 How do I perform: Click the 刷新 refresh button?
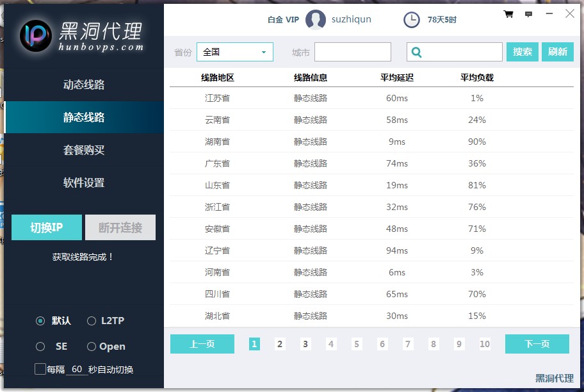click(x=557, y=52)
